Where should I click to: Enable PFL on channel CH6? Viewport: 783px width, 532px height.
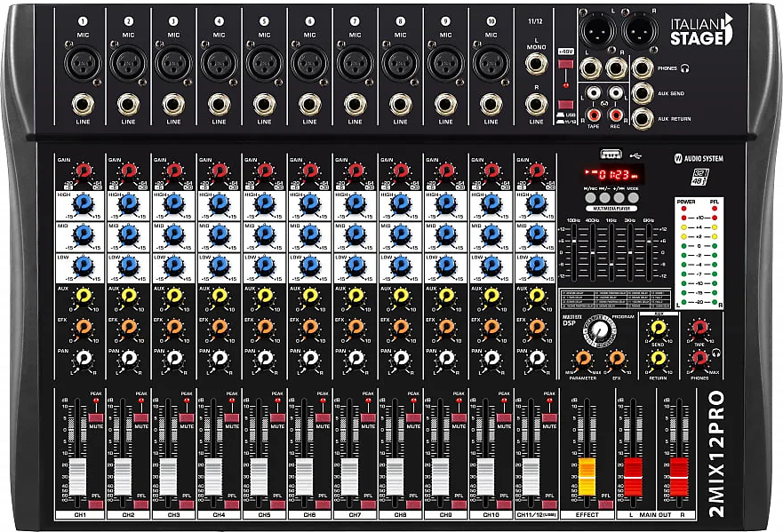(323, 504)
